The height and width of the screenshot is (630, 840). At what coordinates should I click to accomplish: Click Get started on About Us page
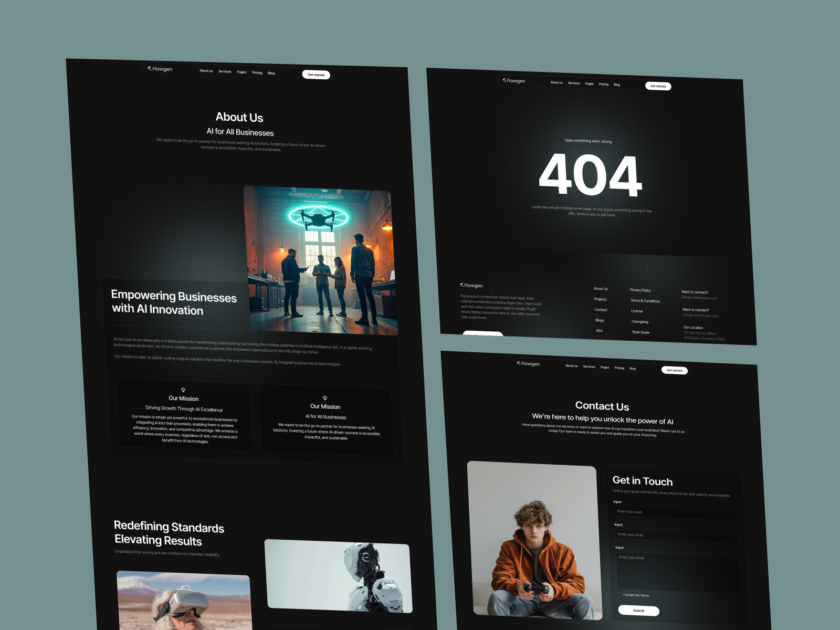click(x=316, y=75)
